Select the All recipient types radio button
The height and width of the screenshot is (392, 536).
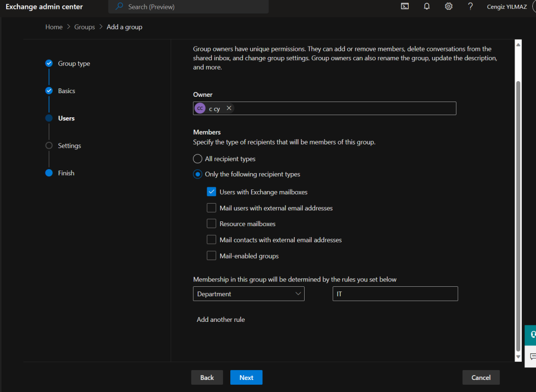[198, 159]
